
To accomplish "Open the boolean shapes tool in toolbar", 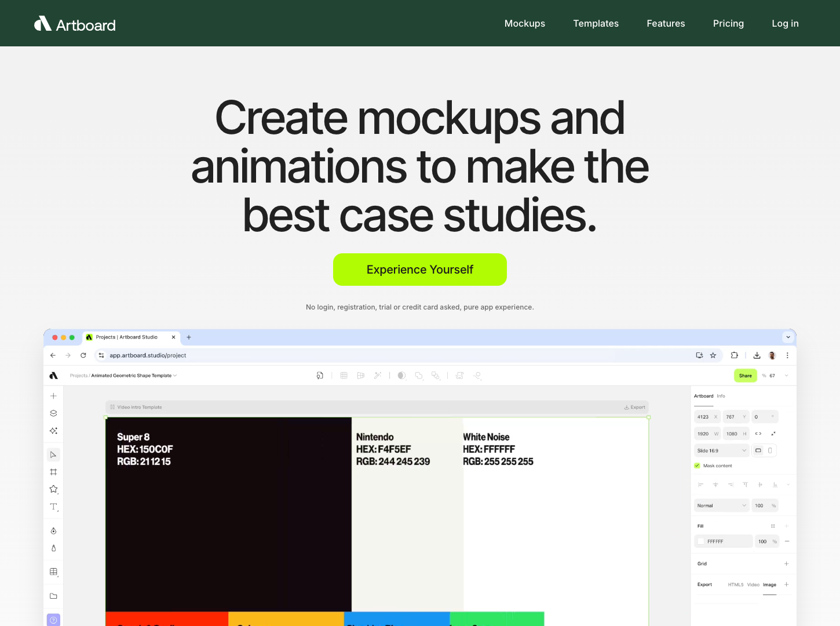I will point(419,376).
